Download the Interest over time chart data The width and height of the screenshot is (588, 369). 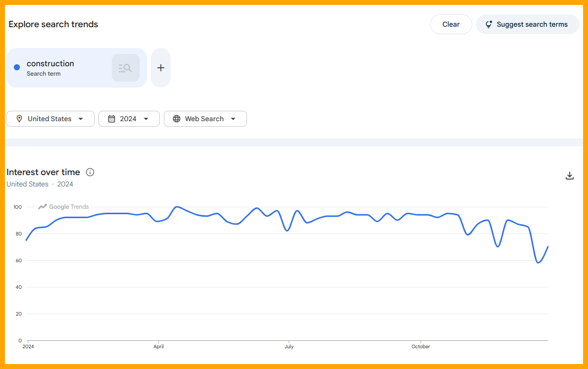pos(570,176)
